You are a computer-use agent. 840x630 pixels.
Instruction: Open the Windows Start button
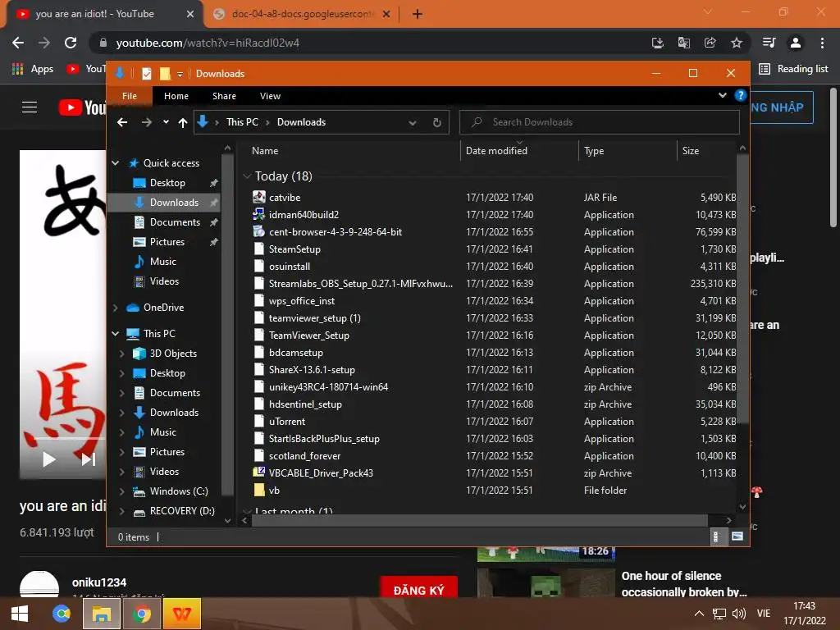[20, 614]
